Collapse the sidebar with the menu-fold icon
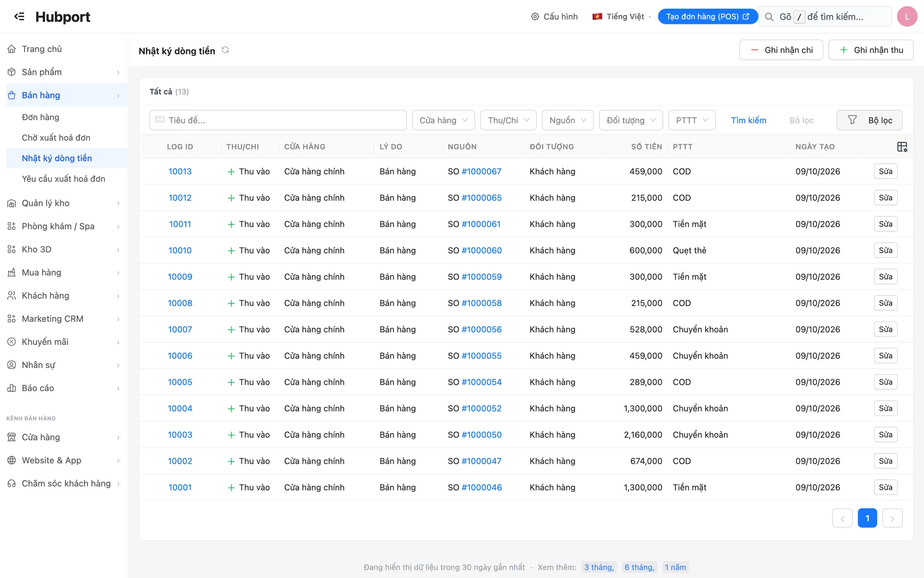924x578 pixels. (x=19, y=16)
